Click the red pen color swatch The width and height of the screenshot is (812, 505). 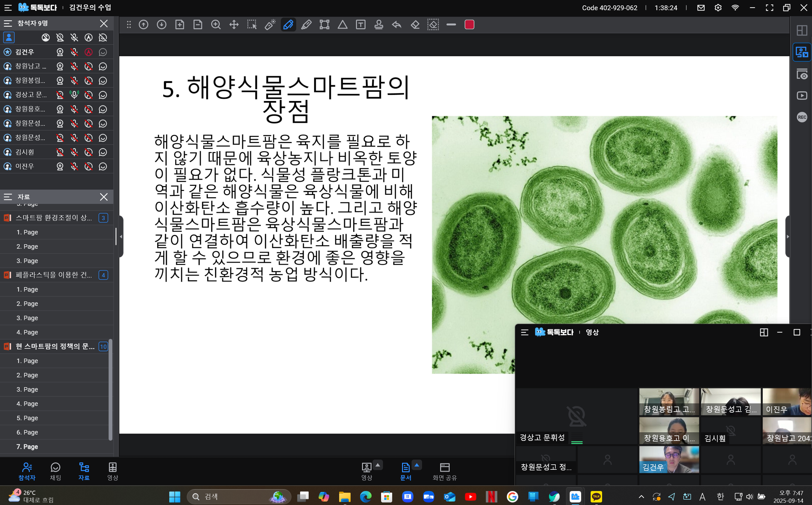[469, 25]
